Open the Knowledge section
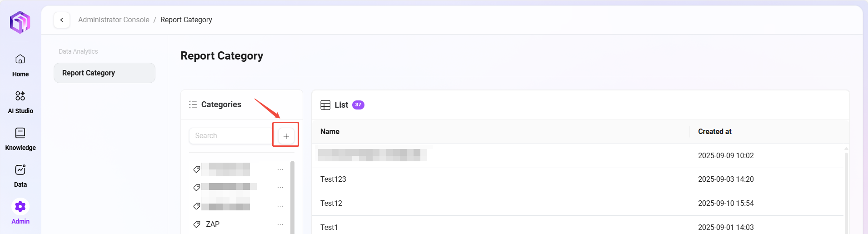This screenshot has height=234, width=868. pyautogui.click(x=20, y=139)
